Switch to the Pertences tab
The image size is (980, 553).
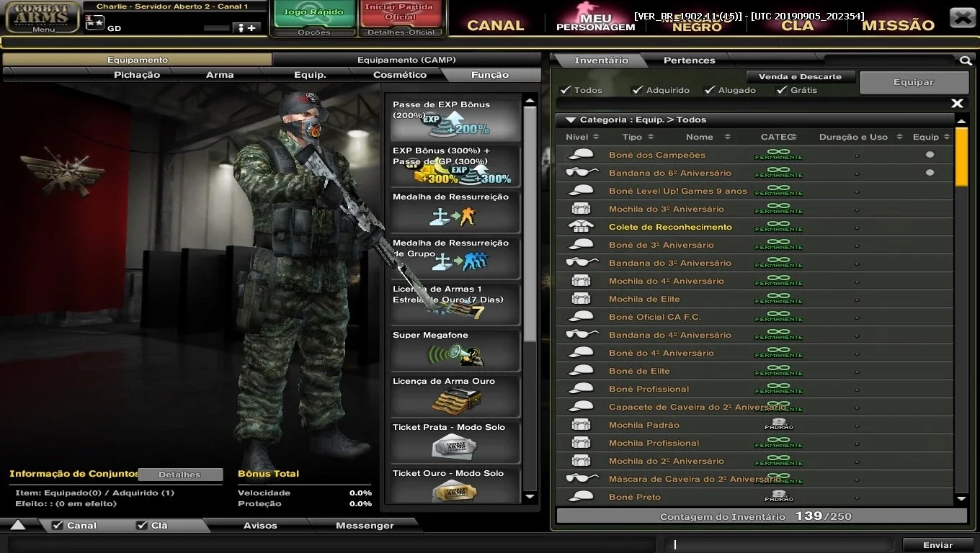[x=690, y=60]
